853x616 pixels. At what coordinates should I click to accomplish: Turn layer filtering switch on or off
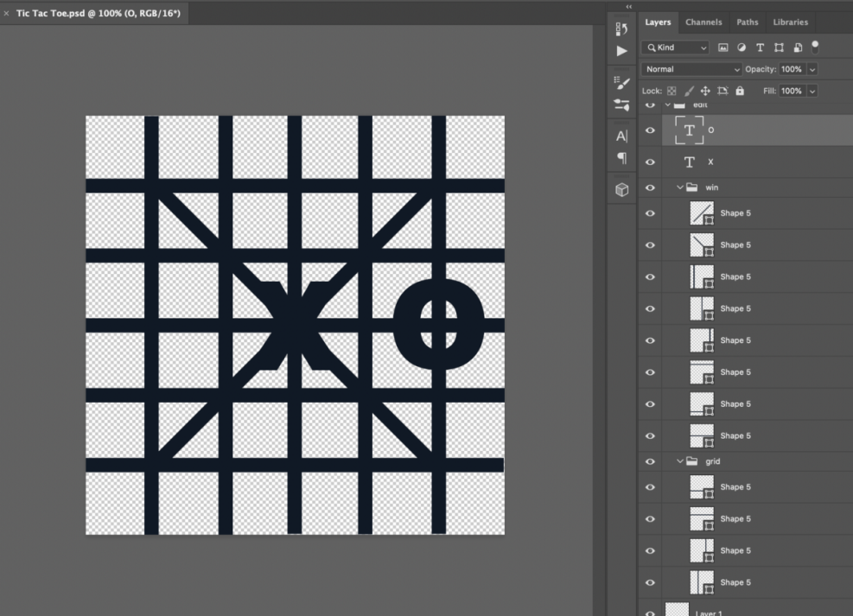(814, 47)
